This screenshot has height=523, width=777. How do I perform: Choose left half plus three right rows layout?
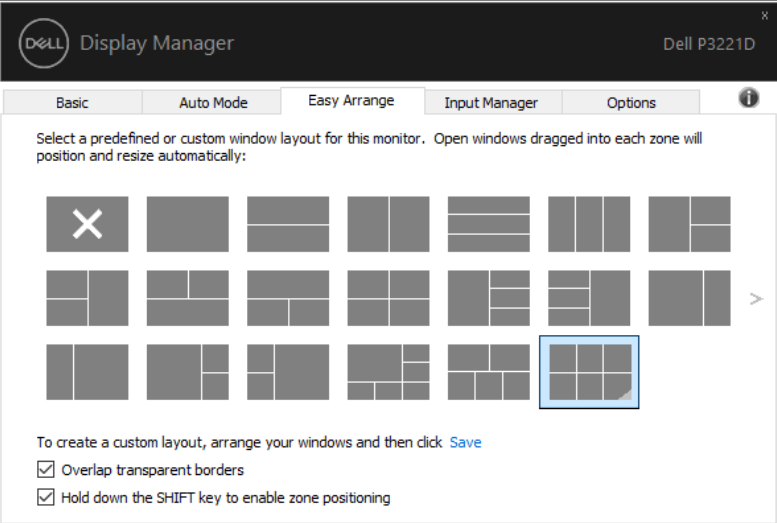(x=489, y=298)
